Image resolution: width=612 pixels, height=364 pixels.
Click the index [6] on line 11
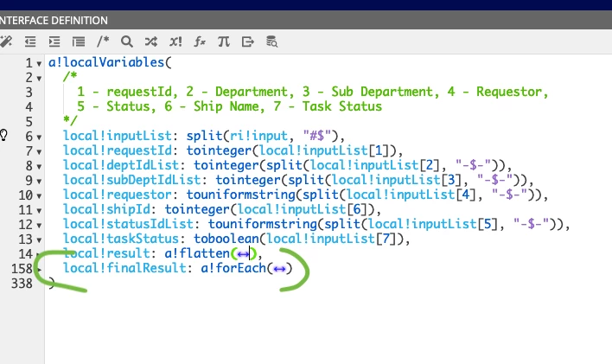click(357, 209)
